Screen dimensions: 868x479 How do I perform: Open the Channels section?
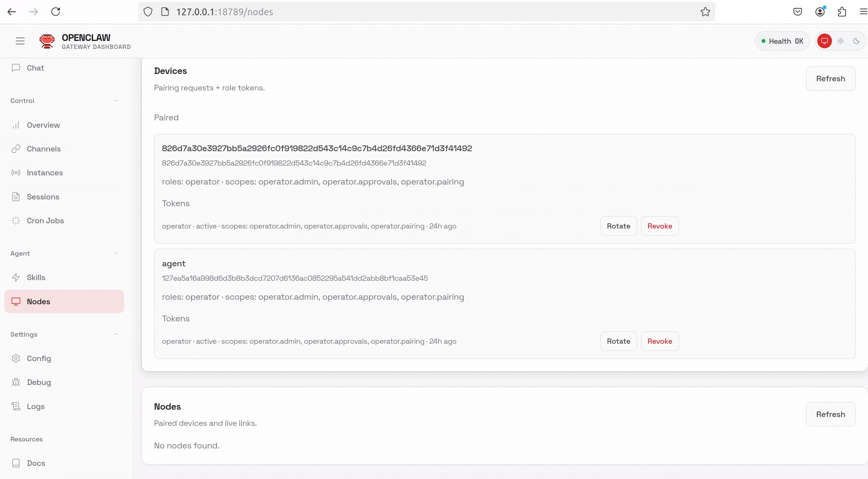pyautogui.click(x=43, y=149)
